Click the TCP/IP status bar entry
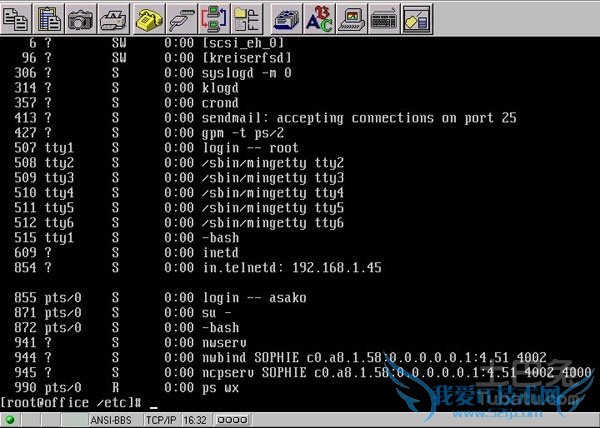 (161, 420)
